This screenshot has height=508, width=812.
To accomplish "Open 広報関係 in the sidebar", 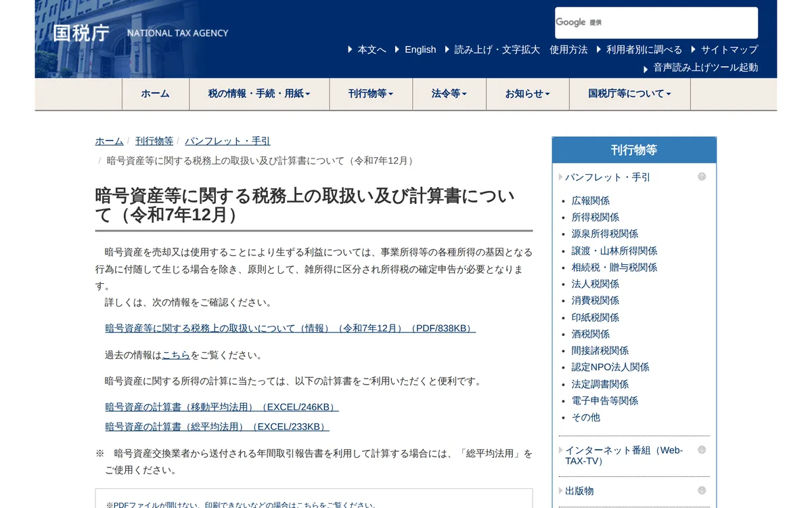I will pos(591,200).
